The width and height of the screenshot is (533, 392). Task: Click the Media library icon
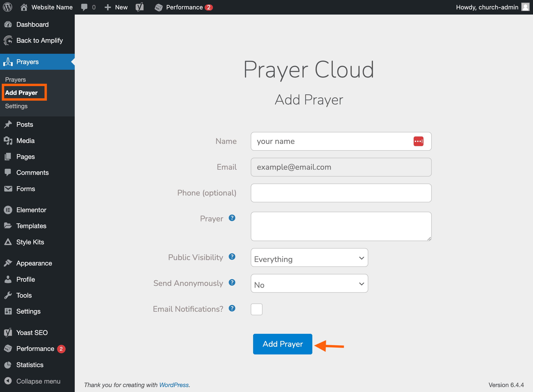click(8, 140)
